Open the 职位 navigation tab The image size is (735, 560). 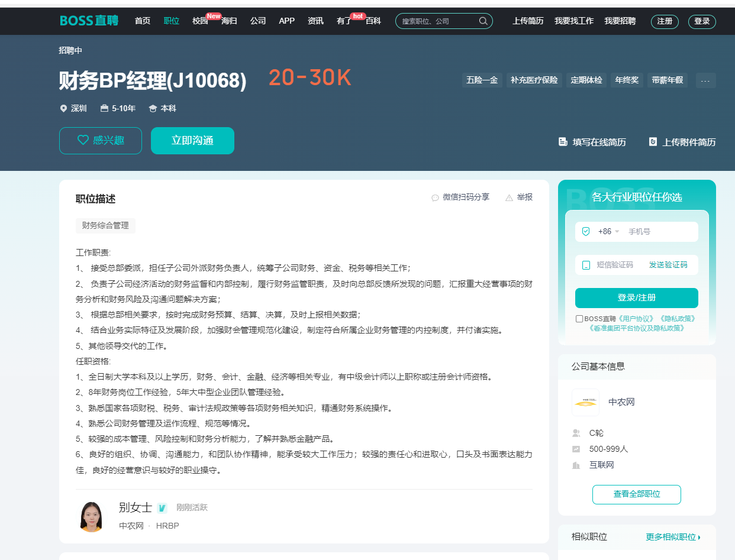click(172, 21)
